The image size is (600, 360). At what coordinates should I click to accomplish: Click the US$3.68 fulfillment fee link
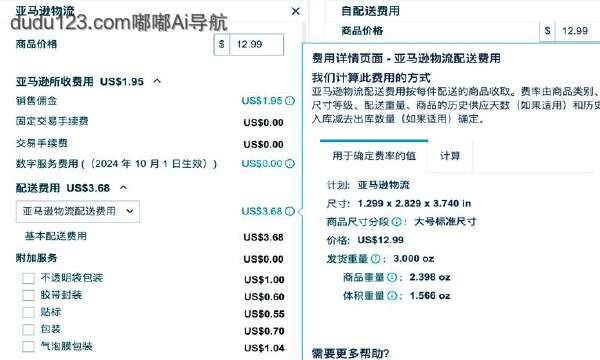click(262, 211)
